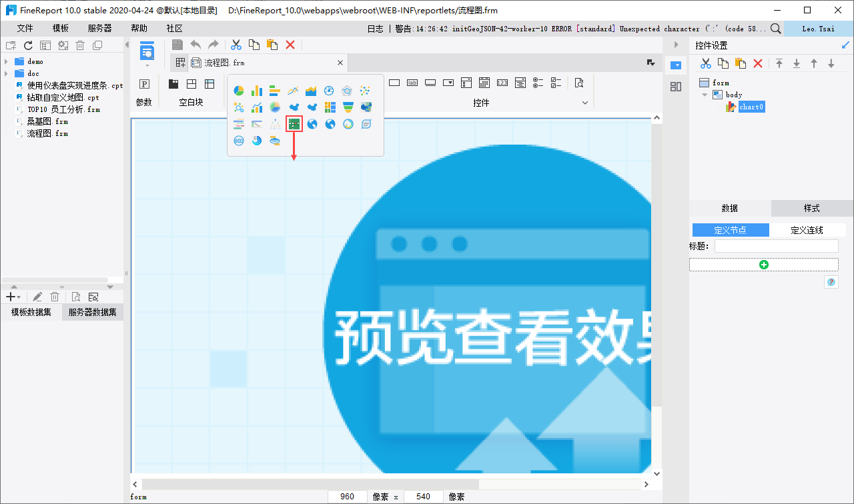This screenshot has height=504, width=854.
Task: Select chart0 in the widget tree
Action: coord(751,107)
